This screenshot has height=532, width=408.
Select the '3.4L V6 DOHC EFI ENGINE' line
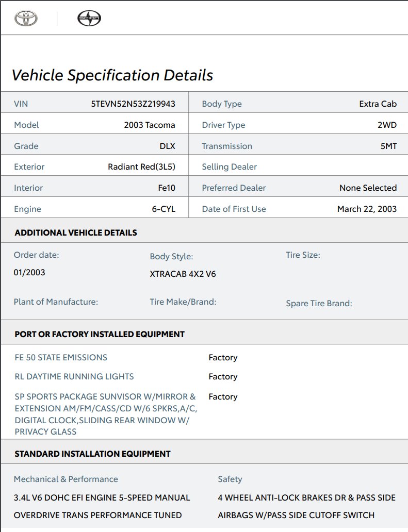click(102, 498)
